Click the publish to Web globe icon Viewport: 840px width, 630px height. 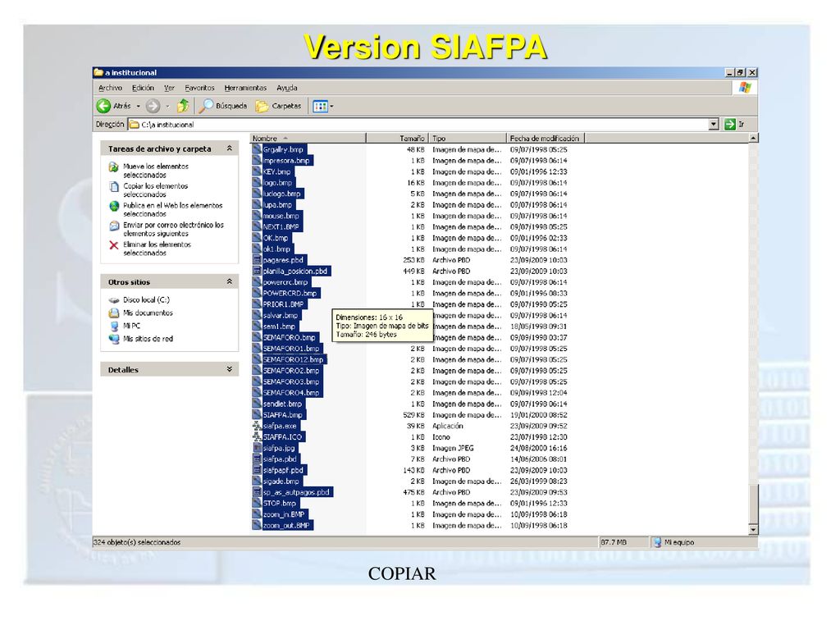[x=113, y=206]
